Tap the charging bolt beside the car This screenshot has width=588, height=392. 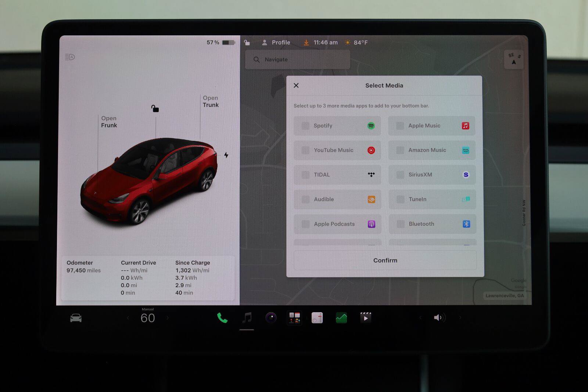click(x=226, y=155)
